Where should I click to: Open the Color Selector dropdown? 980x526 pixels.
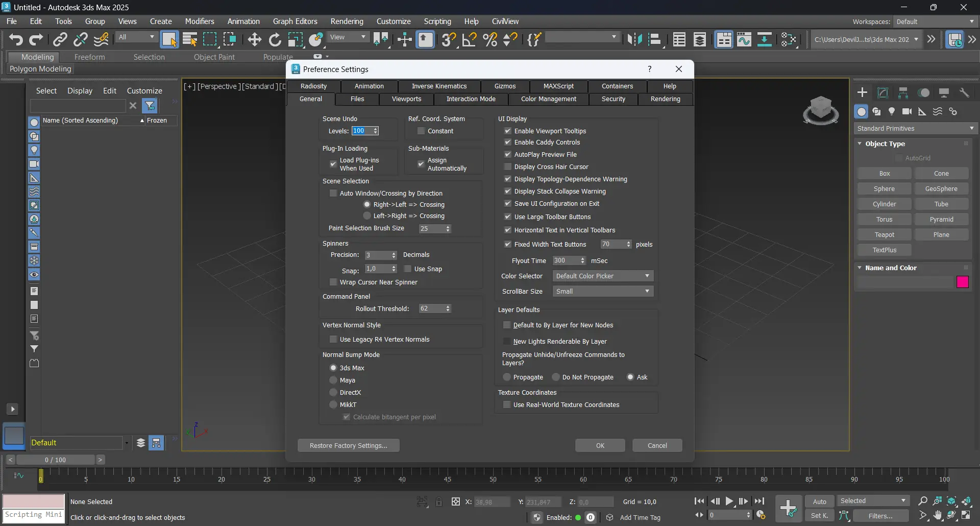(602, 276)
